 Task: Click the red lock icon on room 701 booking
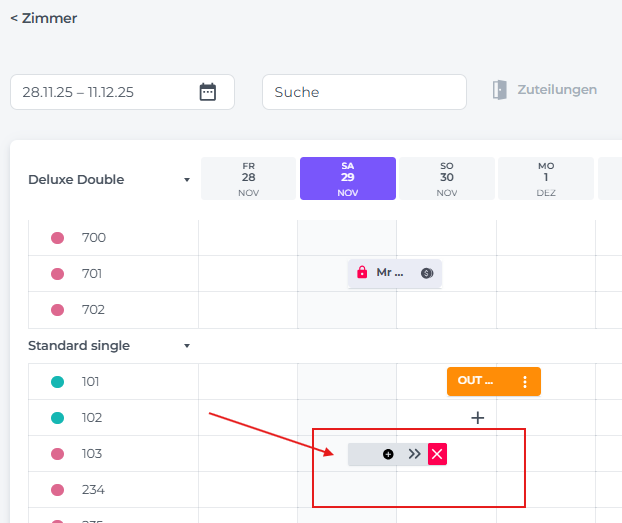pos(362,273)
